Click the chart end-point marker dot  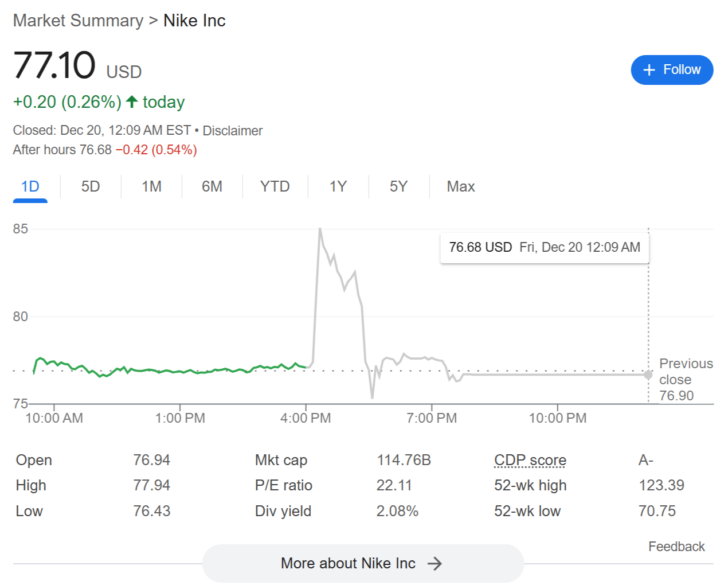(648, 375)
